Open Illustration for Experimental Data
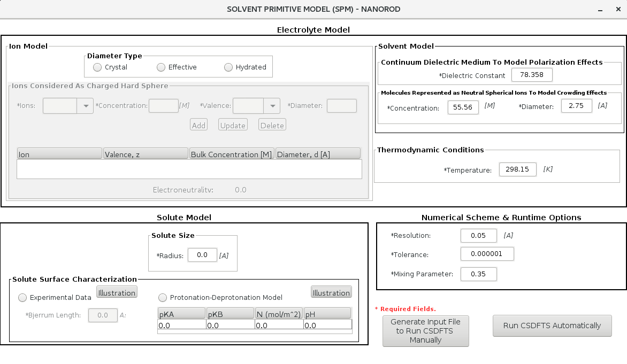Screen dimensions: 627x364 [117, 292]
